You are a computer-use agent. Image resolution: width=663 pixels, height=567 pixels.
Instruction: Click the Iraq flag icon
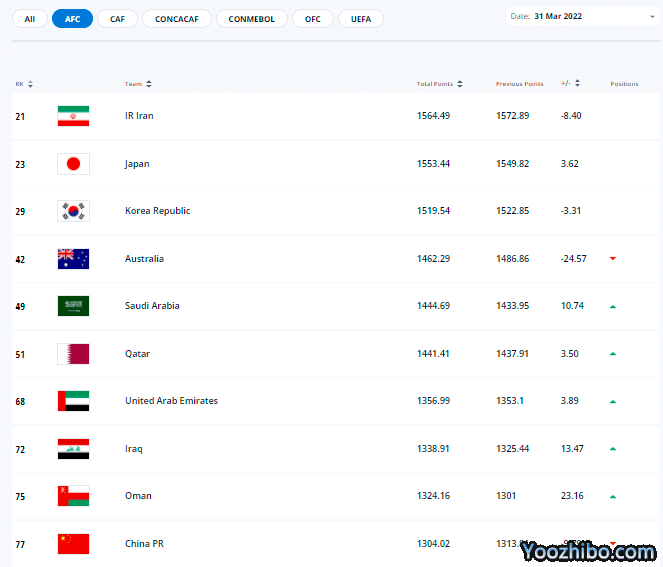tap(73, 449)
